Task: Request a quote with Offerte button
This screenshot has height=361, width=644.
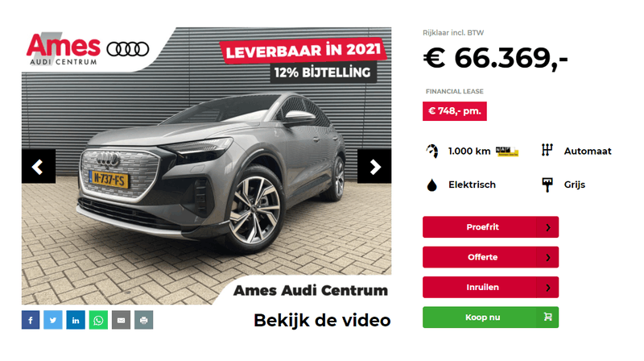Action: coord(490,257)
